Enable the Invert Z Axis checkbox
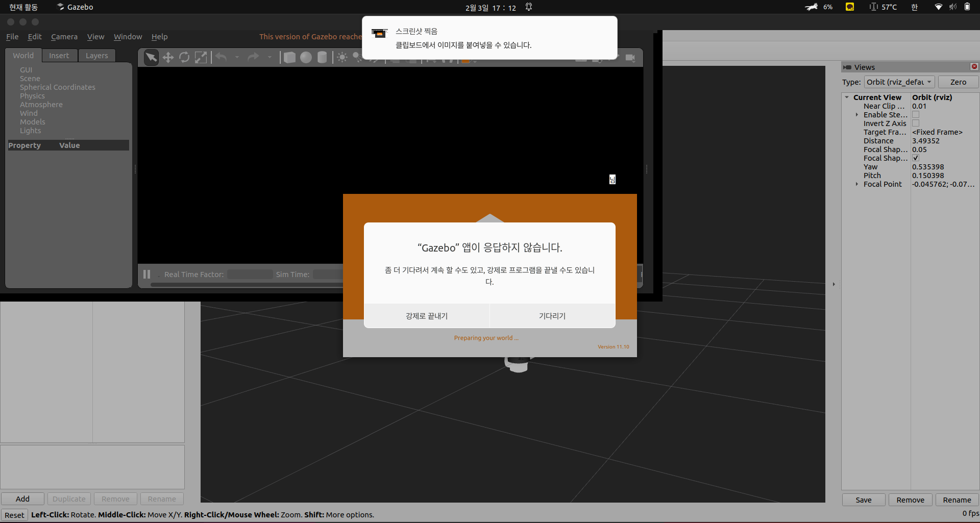 [x=916, y=123]
